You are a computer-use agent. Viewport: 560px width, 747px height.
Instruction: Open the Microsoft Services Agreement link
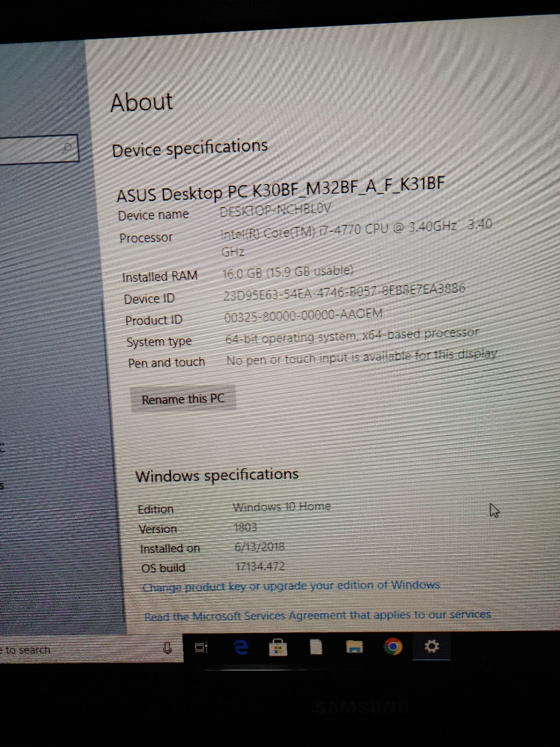pyautogui.click(x=317, y=615)
